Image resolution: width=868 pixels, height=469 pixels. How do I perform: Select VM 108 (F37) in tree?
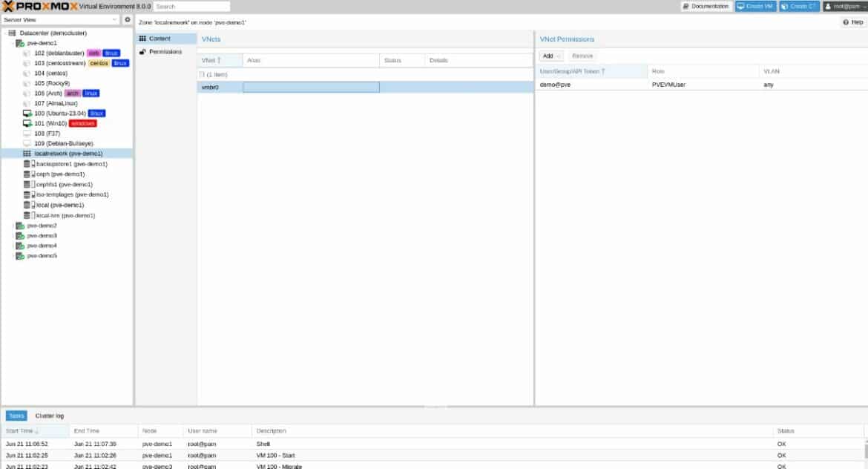pos(47,134)
